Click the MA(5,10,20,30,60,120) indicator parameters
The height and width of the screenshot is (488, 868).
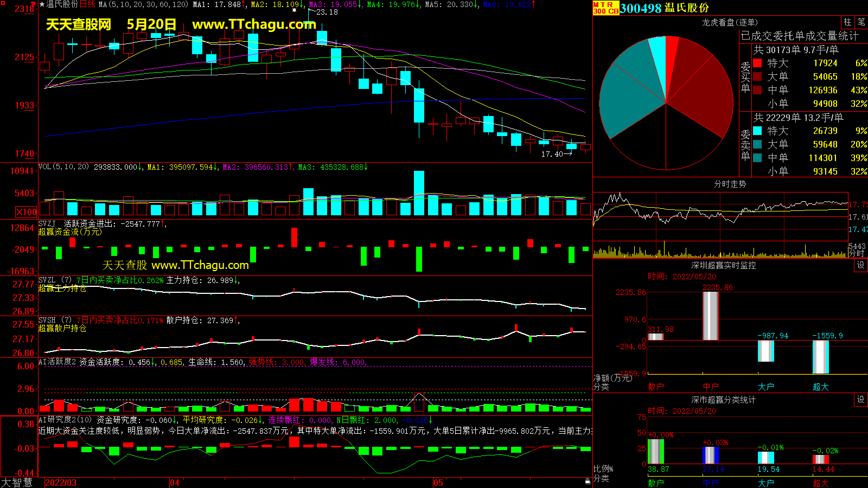pyautogui.click(x=143, y=4)
